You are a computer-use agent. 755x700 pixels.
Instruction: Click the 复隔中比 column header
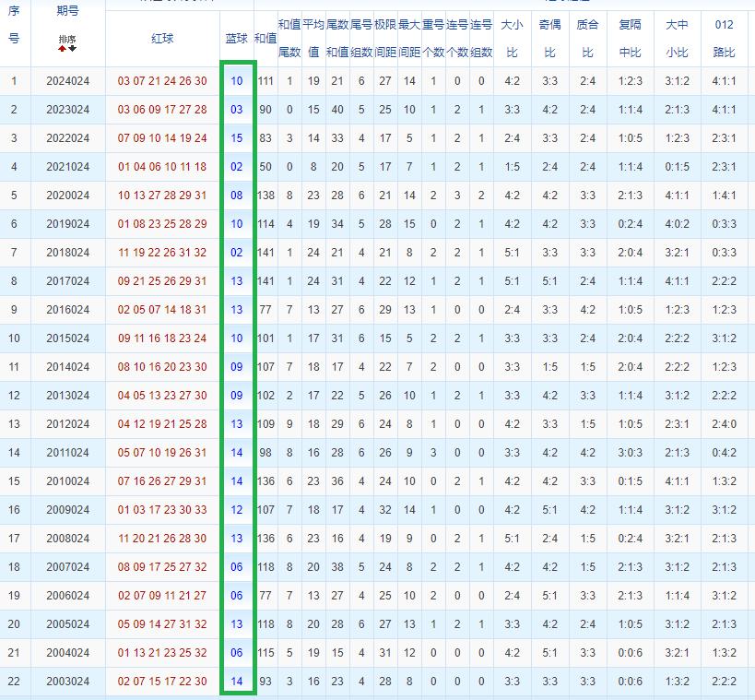(x=631, y=39)
